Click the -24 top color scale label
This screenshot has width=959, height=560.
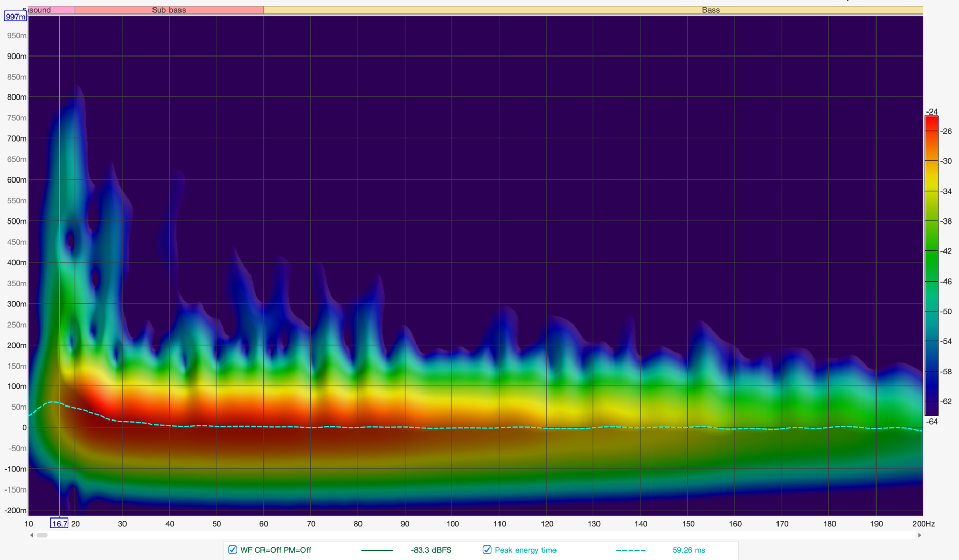pyautogui.click(x=932, y=111)
